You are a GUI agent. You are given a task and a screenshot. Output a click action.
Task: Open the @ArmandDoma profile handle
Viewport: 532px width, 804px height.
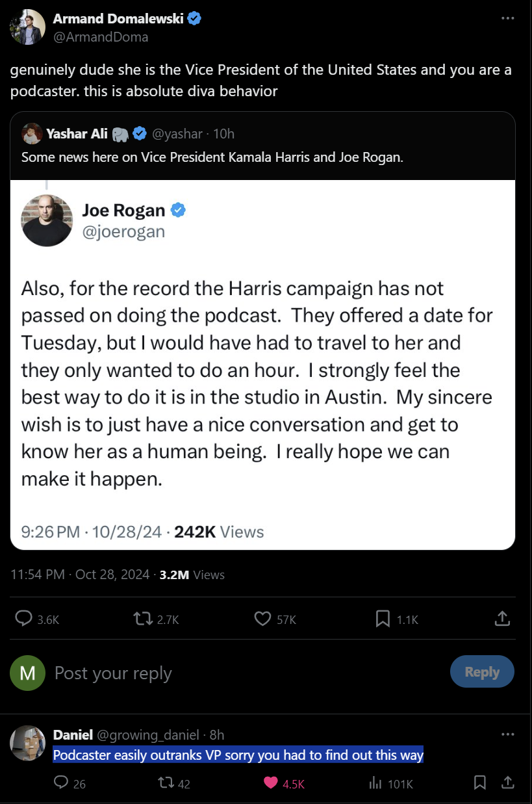click(101, 36)
